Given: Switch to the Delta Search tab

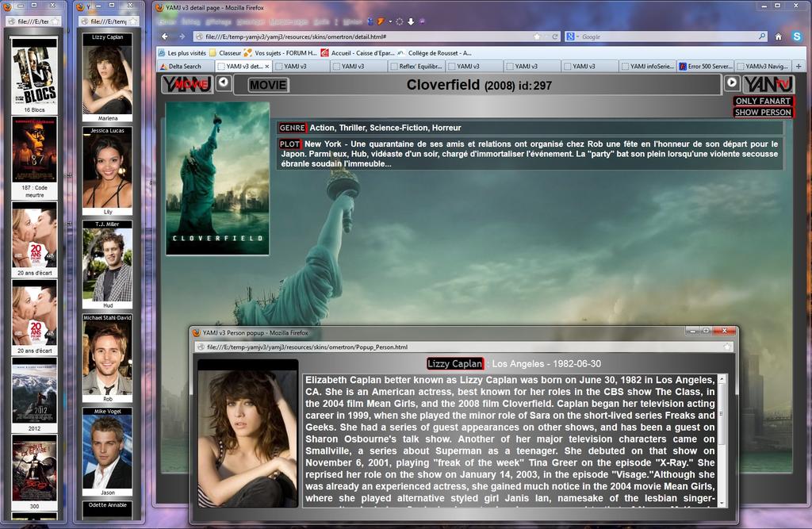Looking at the screenshot, I should 186,67.
